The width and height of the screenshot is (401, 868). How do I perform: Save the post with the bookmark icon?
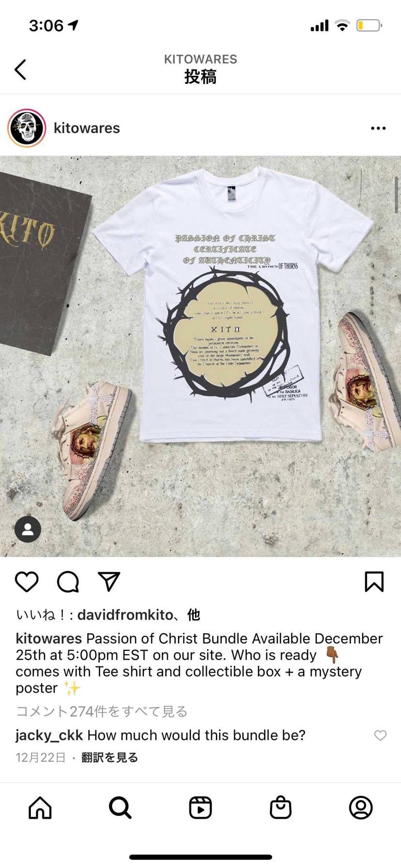tap(374, 581)
